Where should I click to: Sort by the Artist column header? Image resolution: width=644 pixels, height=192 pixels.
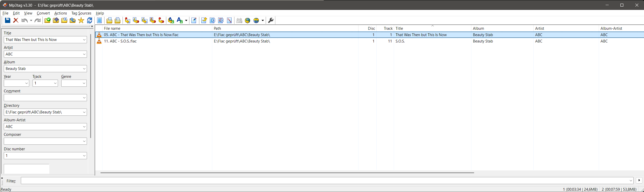tap(566, 28)
